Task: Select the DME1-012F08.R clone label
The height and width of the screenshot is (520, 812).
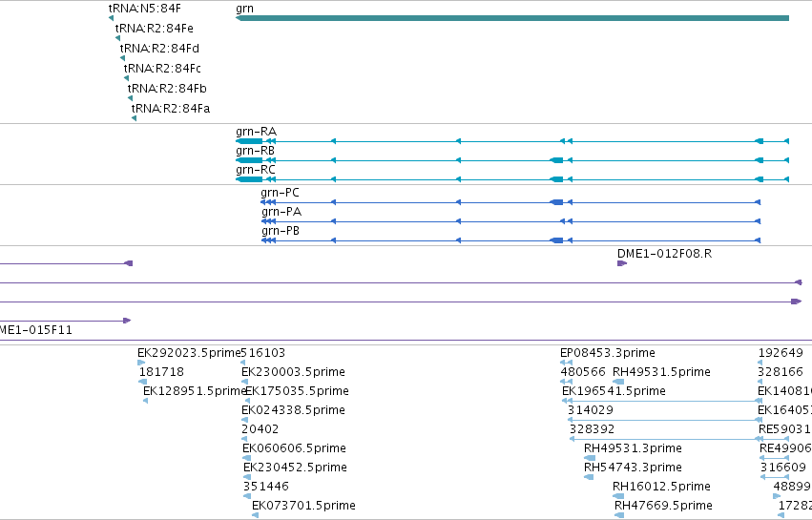Action: pos(664,253)
